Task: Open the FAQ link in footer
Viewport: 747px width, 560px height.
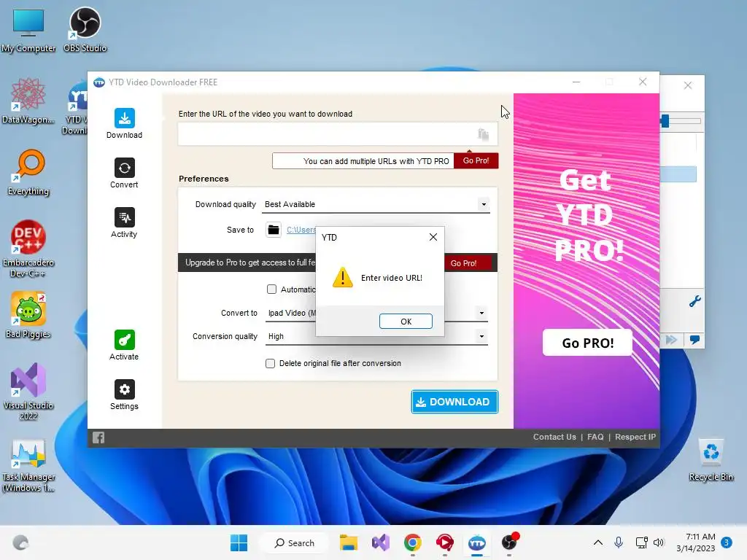Action: 595,437
